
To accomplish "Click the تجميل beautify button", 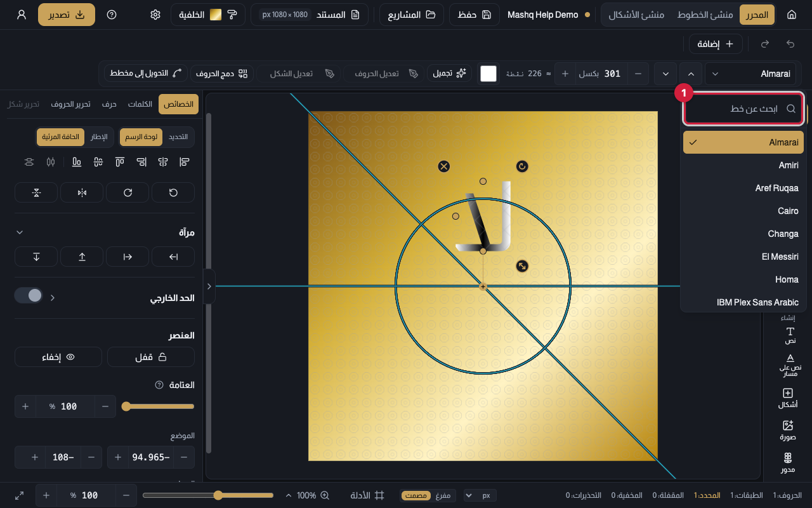I will 449,74.
